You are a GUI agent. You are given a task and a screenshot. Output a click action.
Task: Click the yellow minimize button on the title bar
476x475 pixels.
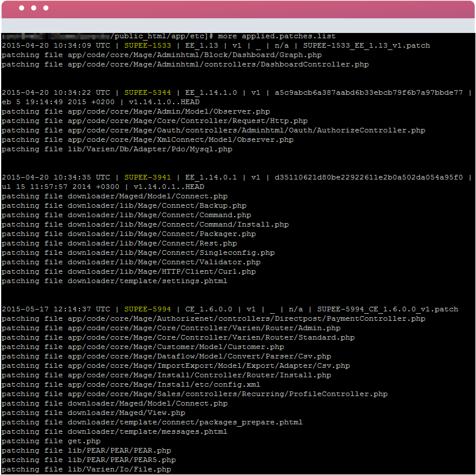32,8
